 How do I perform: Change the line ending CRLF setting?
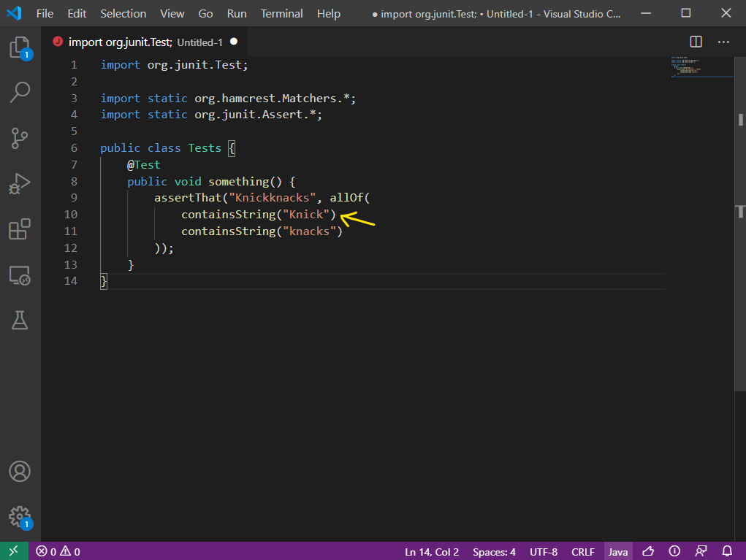pyautogui.click(x=582, y=551)
